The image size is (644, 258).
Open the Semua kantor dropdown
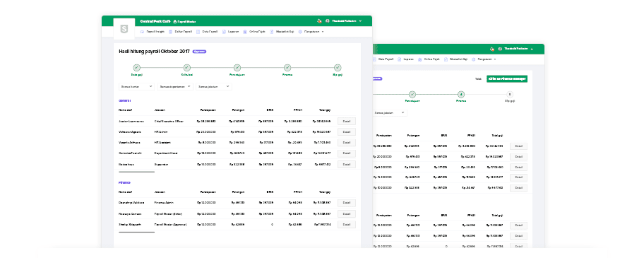click(136, 87)
